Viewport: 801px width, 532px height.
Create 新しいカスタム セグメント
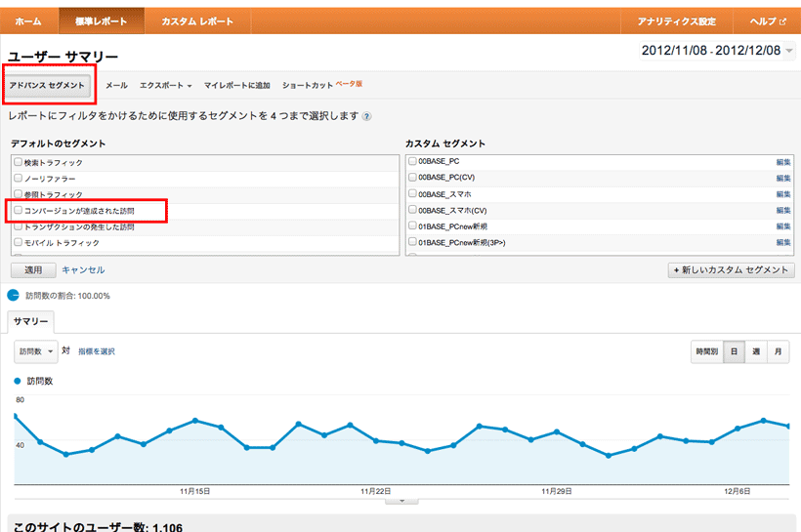tap(731, 270)
